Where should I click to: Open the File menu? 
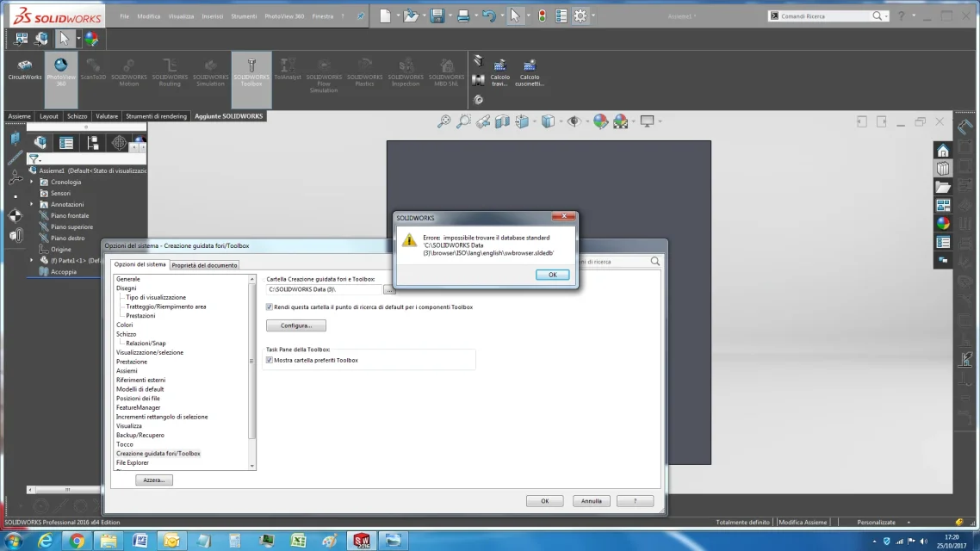click(x=124, y=16)
